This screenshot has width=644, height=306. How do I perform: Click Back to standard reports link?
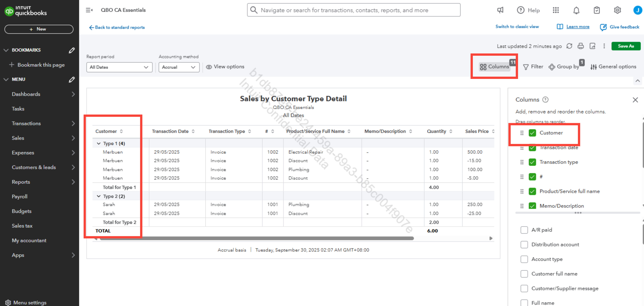click(x=117, y=27)
